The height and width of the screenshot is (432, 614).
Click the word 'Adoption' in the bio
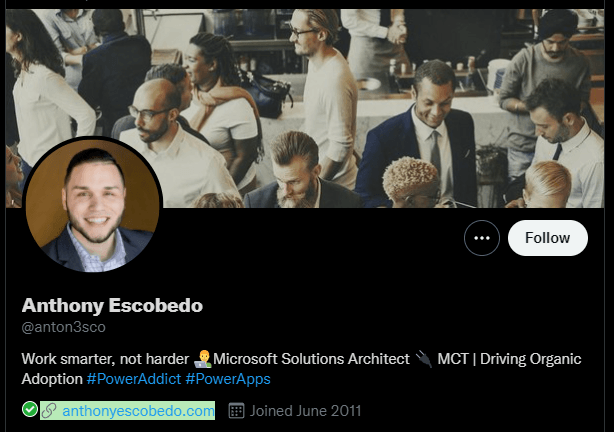point(52,379)
